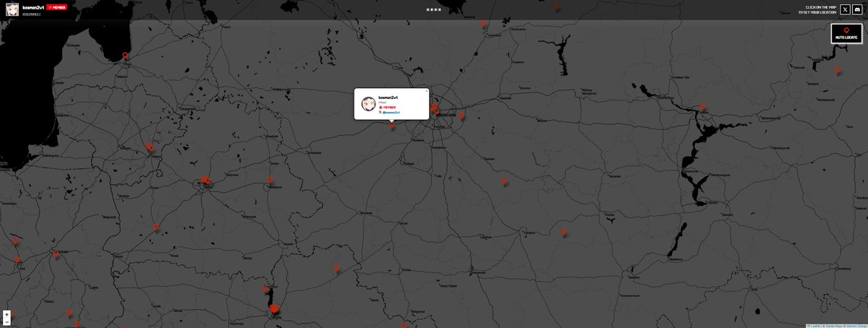This screenshot has height=328, width=868.
Task: Close the kosman2vt map popup
Action: [426, 92]
